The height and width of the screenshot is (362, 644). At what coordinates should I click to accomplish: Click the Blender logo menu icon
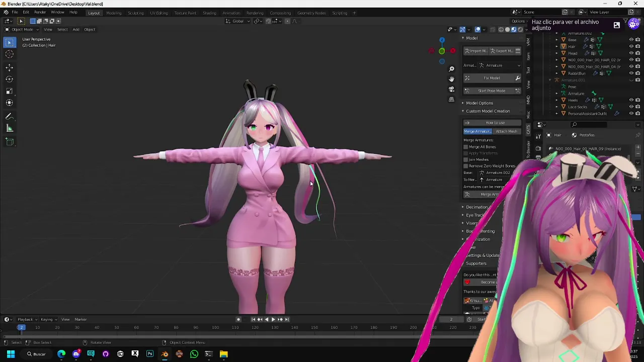pos(6,12)
